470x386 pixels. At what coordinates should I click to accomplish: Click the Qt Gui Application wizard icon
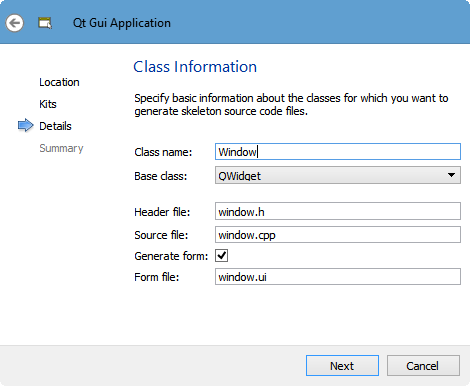click(45, 23)
